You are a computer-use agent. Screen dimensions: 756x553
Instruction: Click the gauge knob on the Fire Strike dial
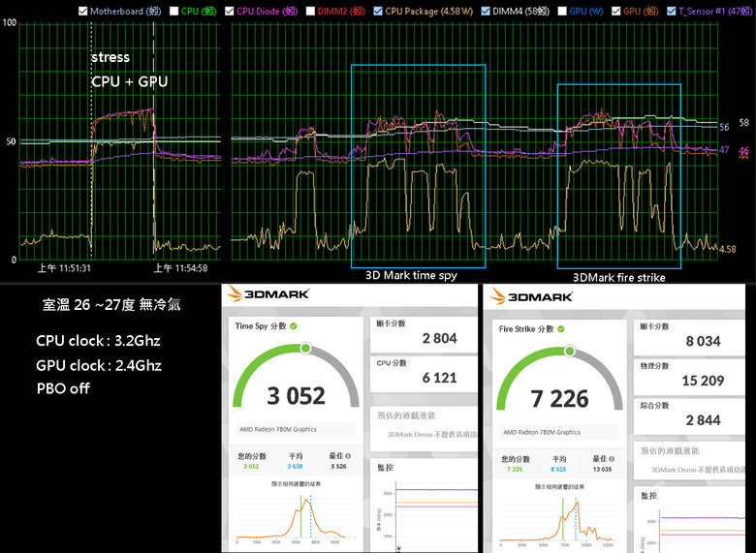(569, 351)
